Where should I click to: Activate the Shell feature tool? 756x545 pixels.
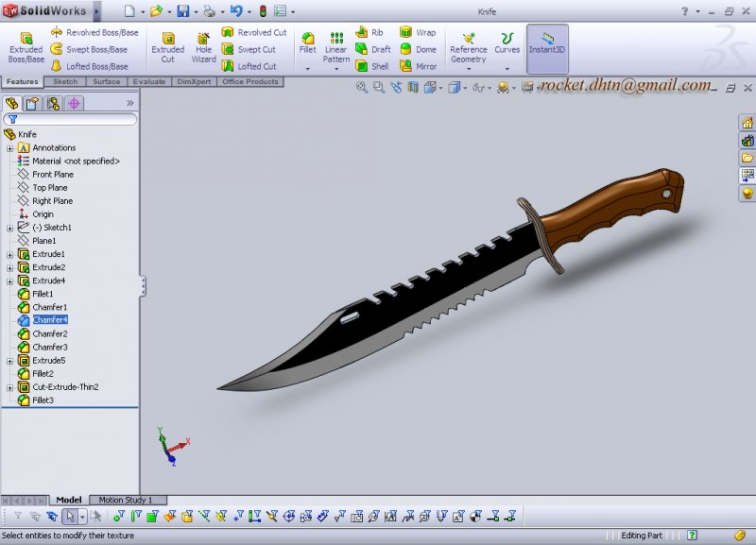pos(371,66)
